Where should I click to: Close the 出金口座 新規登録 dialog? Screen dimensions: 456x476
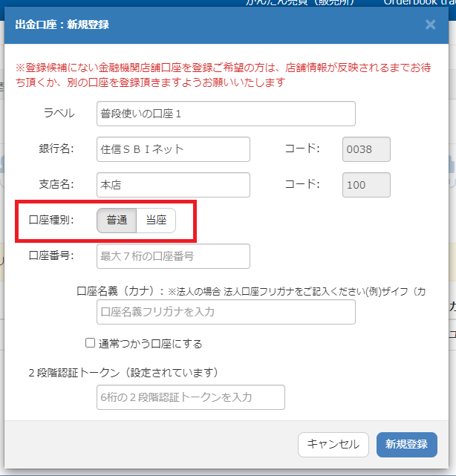[430, 25]
